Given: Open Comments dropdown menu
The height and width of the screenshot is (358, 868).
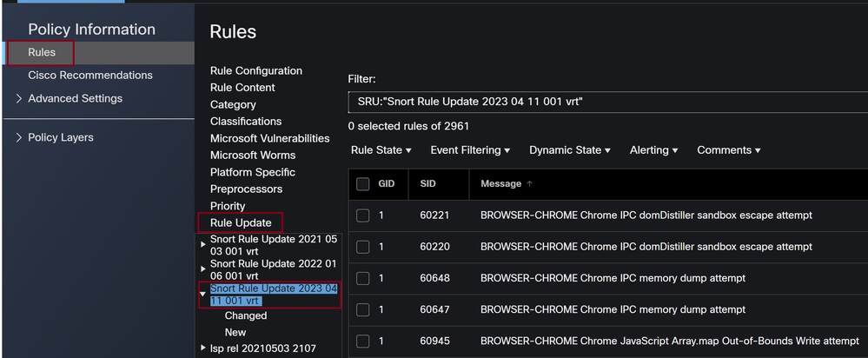Looking at the screenshot, I should tap(728, 150).
